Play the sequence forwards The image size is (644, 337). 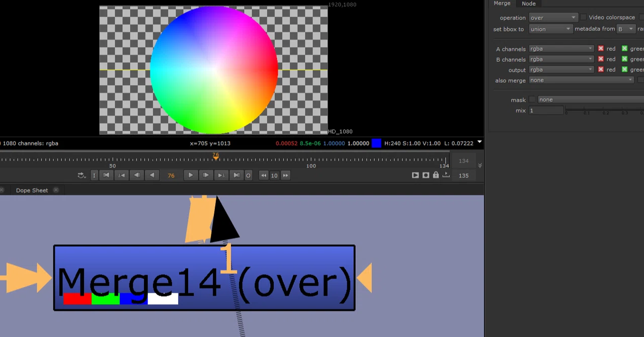tap(191, 175)
